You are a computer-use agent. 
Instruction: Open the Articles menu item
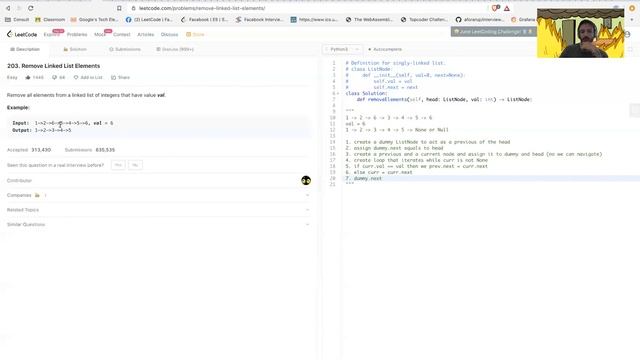(x=146, y=35)
